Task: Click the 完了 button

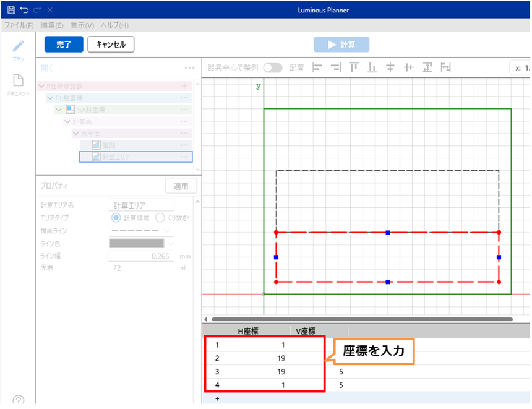Action: 64,45
